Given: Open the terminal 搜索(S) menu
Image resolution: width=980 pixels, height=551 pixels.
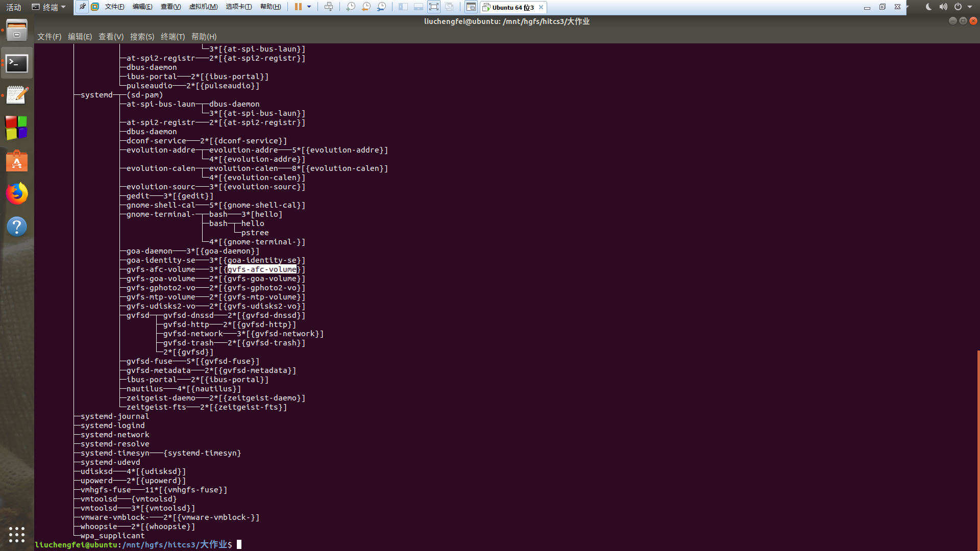Looking at the screenshot, I should point(142,37).
